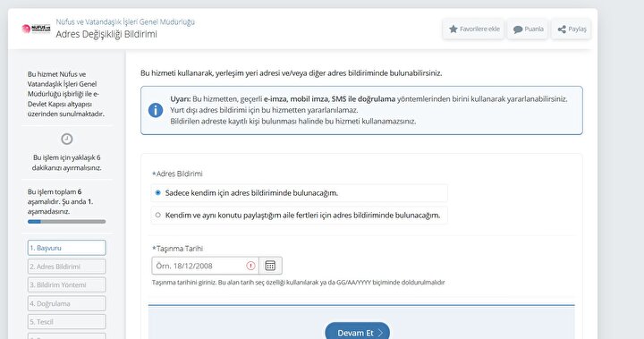The height and width of the screenshot is (339, 644).
Task: Click 'Bu hizmeti kullanarak, yerleşim yeri' text
Action: 292,73
